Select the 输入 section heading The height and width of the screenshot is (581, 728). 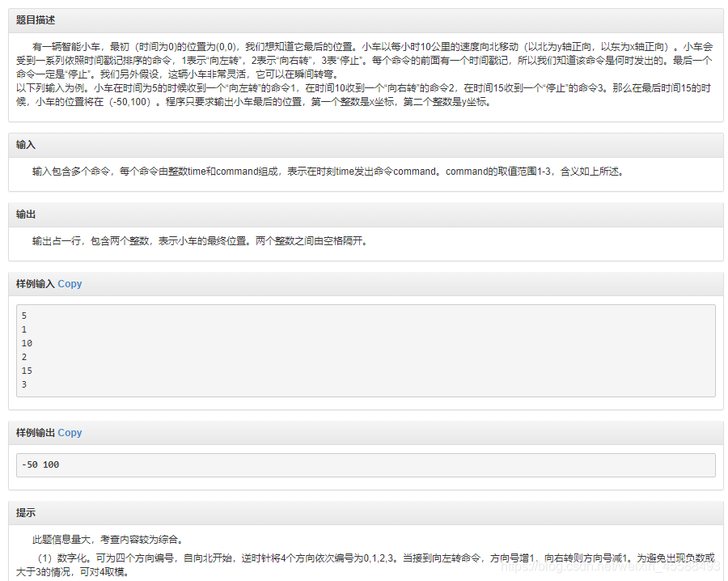(26, 145)
